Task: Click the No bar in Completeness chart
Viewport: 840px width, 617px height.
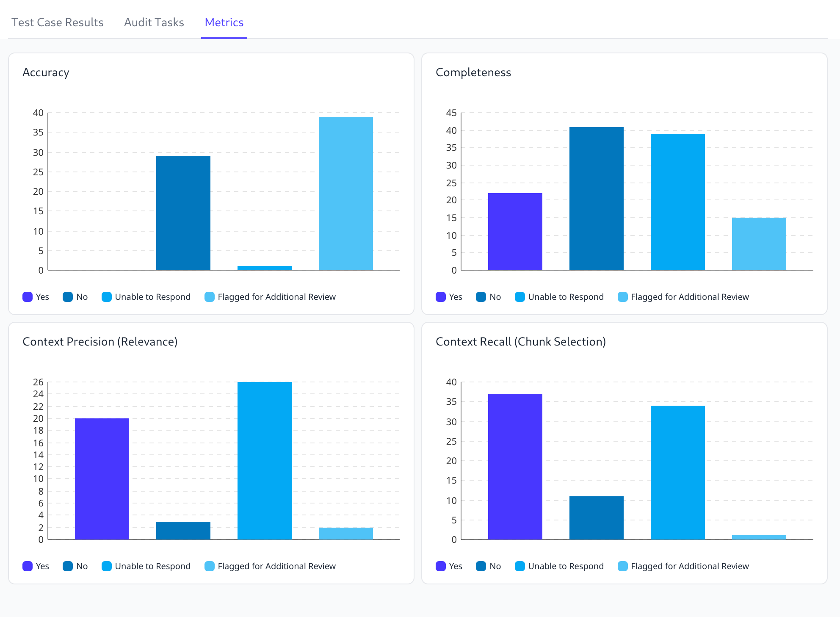Action: pos(596,199)
